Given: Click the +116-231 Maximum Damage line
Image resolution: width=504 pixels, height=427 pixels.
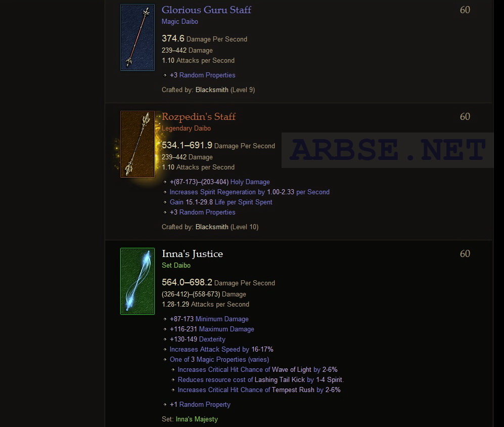Looking at the screenshot, I should click(212, 329).
